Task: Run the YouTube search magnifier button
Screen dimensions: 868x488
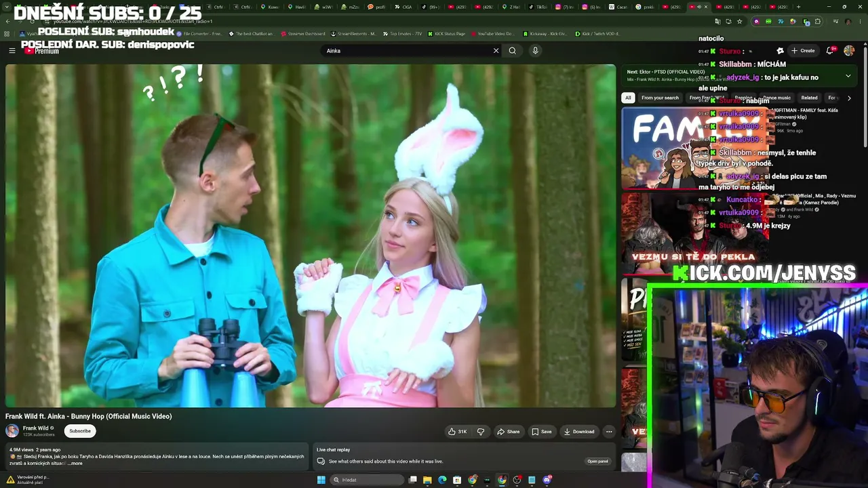Action: click(513, 51)
